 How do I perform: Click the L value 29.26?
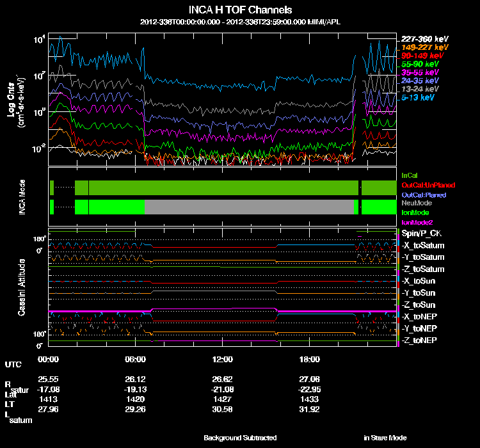[x=135, y=410]
